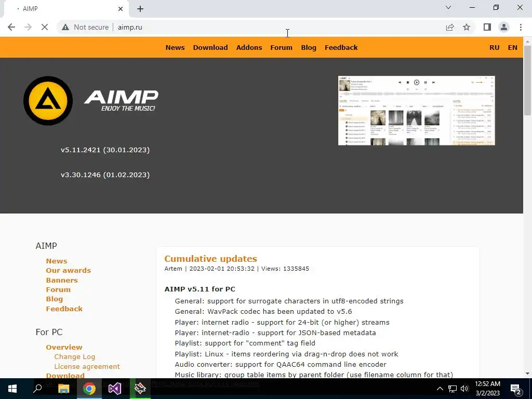The width and height of the screenshot is (532, 399).
Task: Click the forward navigation arrow
Action: point(28,27)
